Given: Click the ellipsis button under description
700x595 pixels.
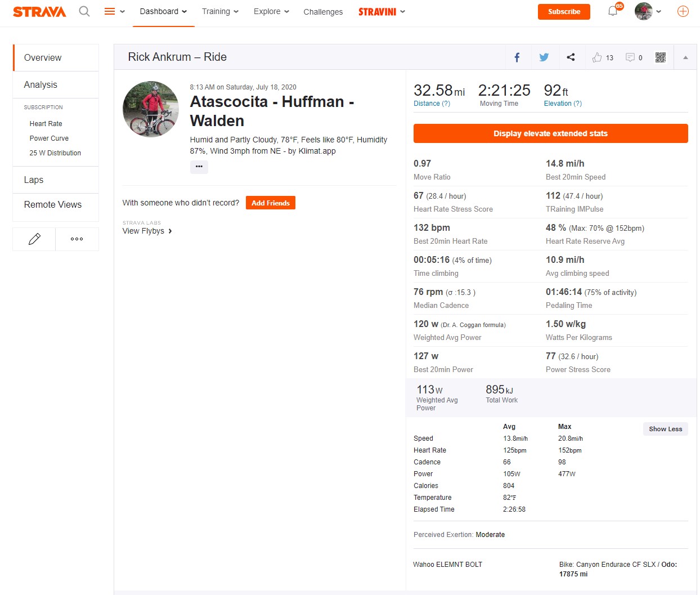Looking at the screenshot, I should click(x=199, y=167).
